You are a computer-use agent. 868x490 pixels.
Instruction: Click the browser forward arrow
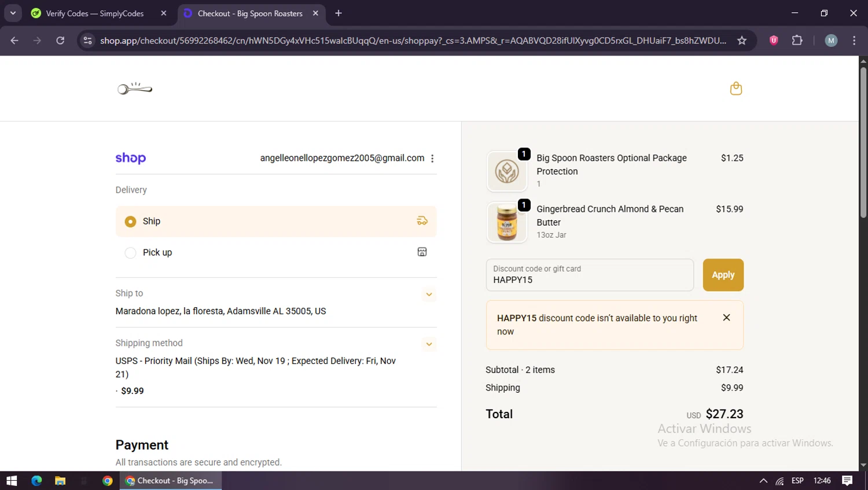(37, 40)
